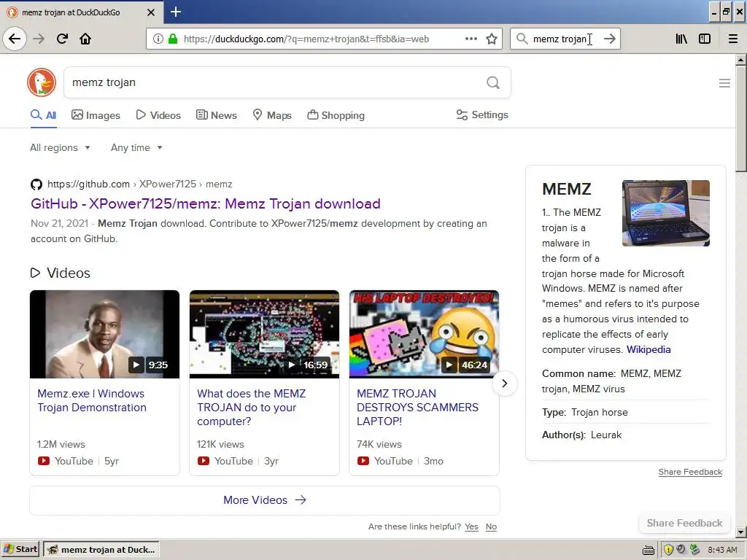Play the 16:59 MEMZ TROJAN video
Viewport: 747px width, 560px height.
pos(264,334)
